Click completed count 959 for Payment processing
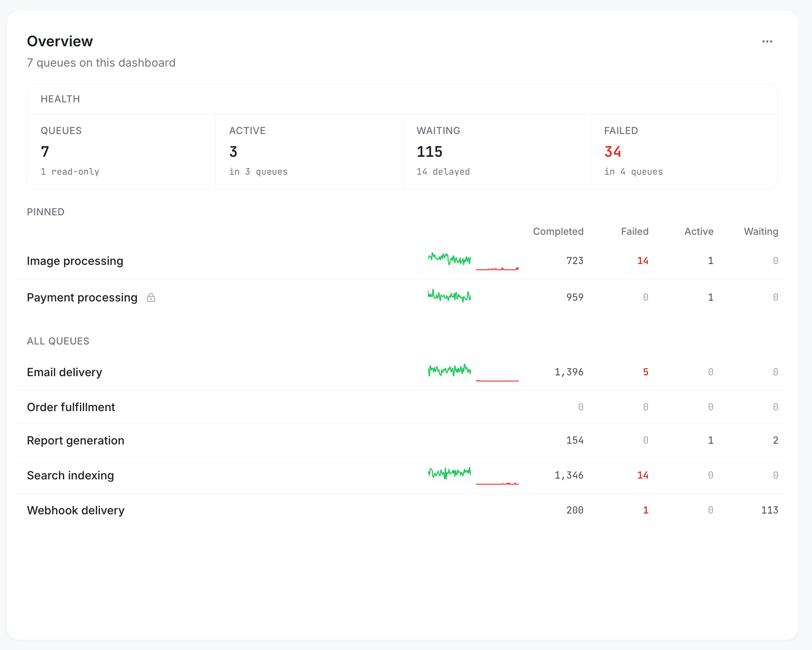This screenshot has width=812, height=650. coord(575,297)
